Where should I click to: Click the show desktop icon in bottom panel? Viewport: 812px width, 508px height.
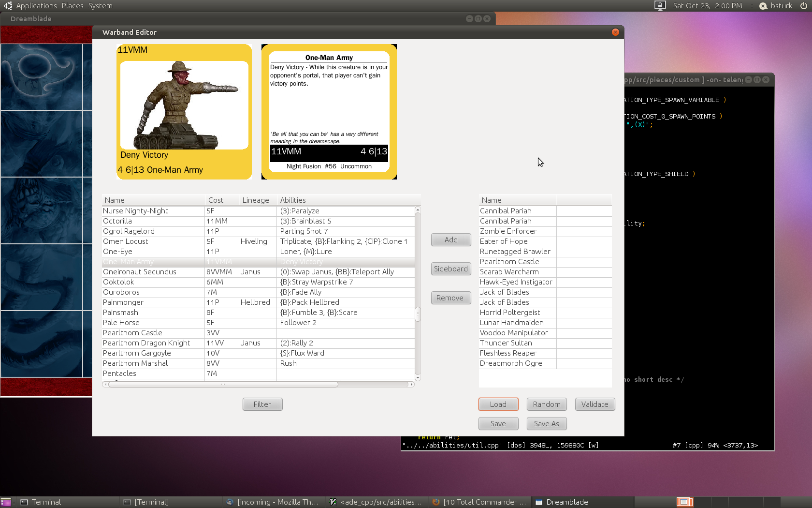[x=6, y=502]
